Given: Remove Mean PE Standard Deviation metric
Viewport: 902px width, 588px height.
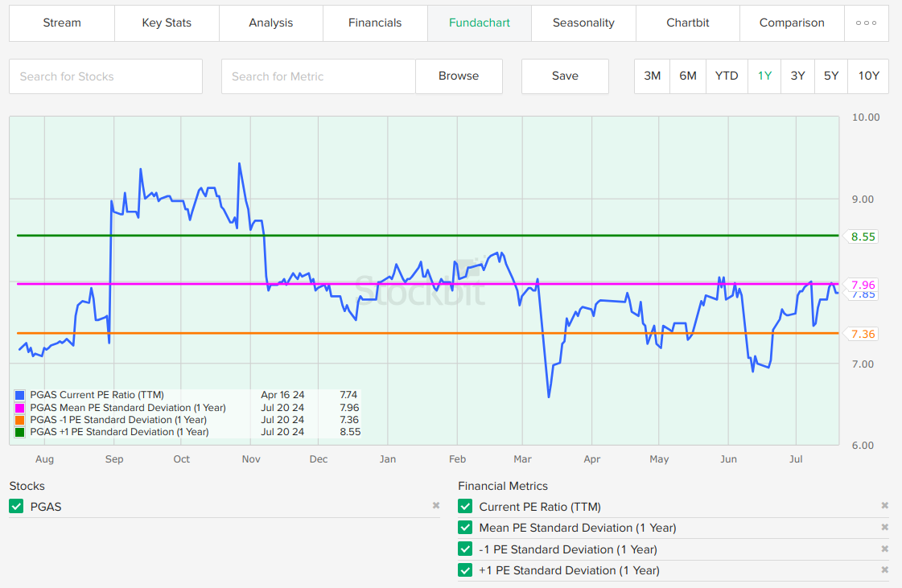Looking at the screenshot, I should pyautogui.click(x=884, y=528).
